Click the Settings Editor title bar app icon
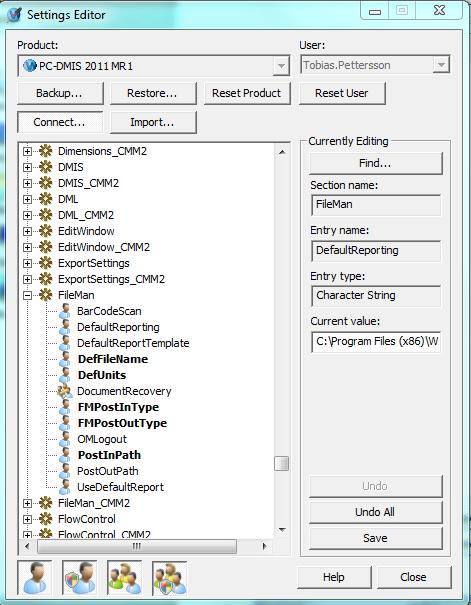 [15, 15]
